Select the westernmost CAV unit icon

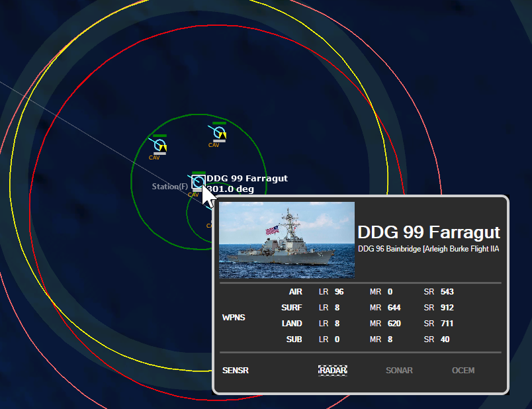click(160, 145)
